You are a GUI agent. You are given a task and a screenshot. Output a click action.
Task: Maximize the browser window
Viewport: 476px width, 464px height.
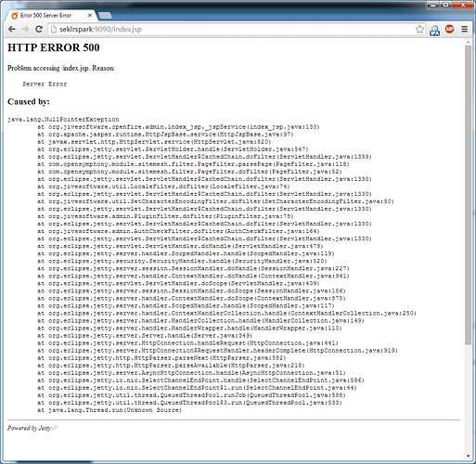[445, 5]
